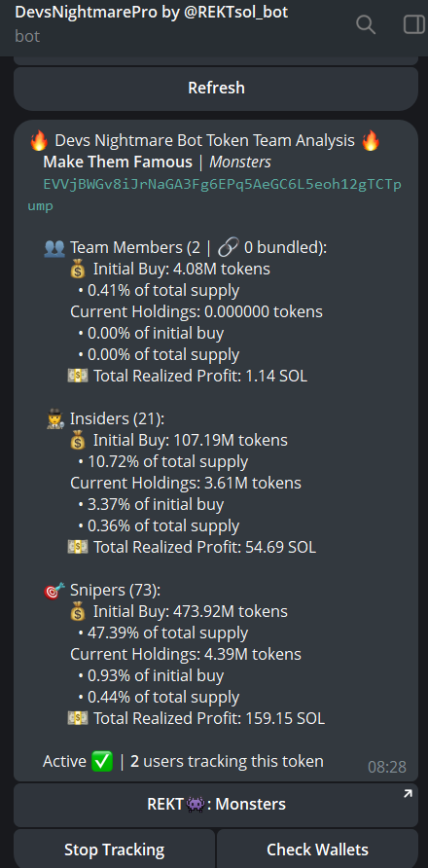Click the Refresh button

[216, 88]
